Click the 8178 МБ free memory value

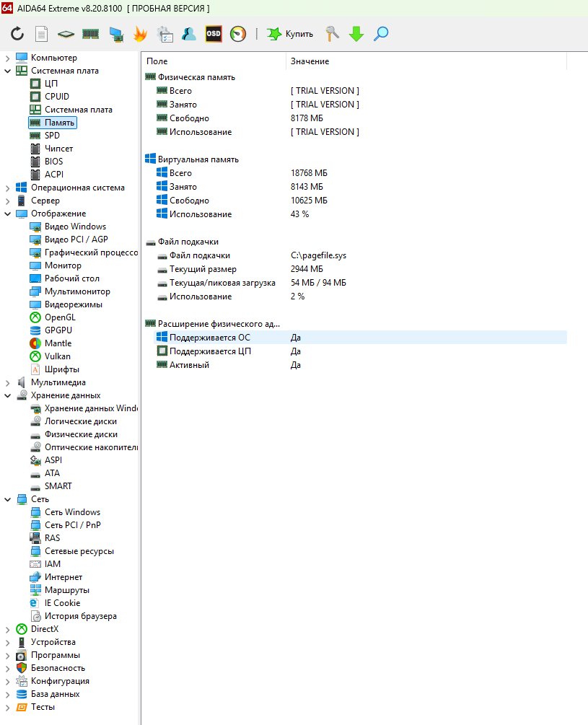pyautogui.click(x=307, y=118)
